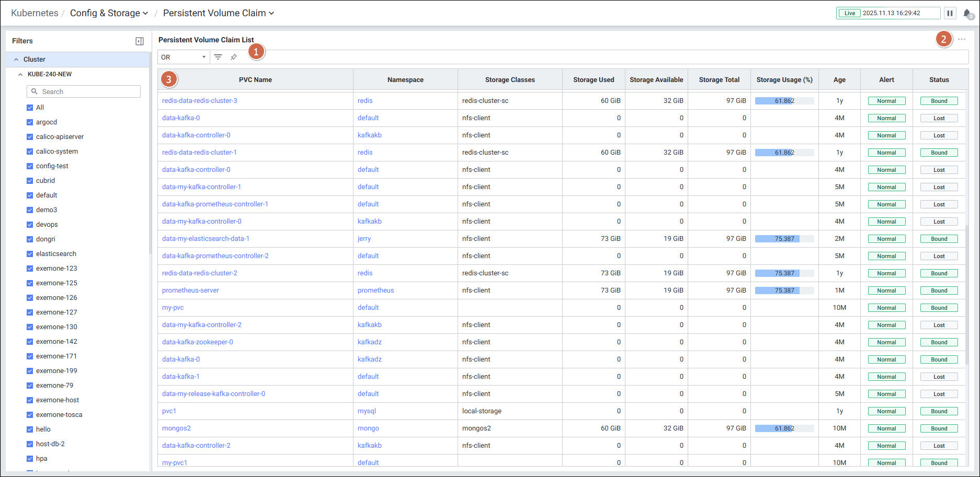The image size is (980, 477).
Task: Uncheck the argocd namespace checkbox
Action: click(x=30, y=122)
